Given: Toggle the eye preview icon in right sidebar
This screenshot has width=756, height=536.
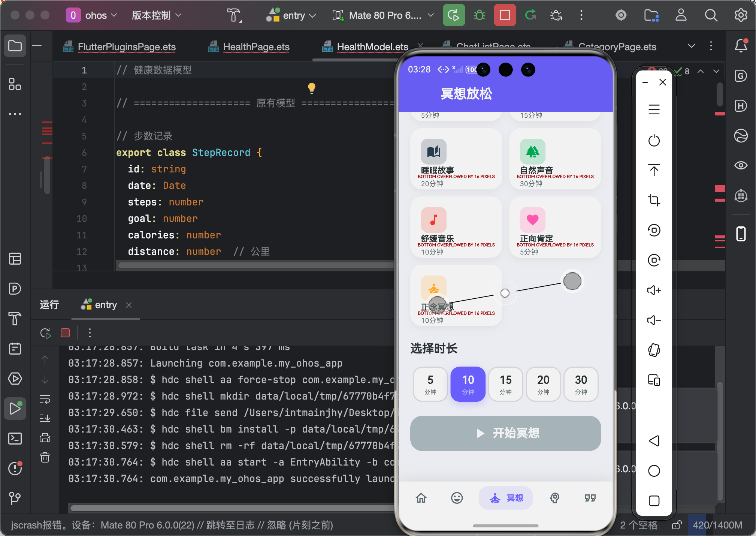Looking at the screenshot, I should tap(741, 165).
